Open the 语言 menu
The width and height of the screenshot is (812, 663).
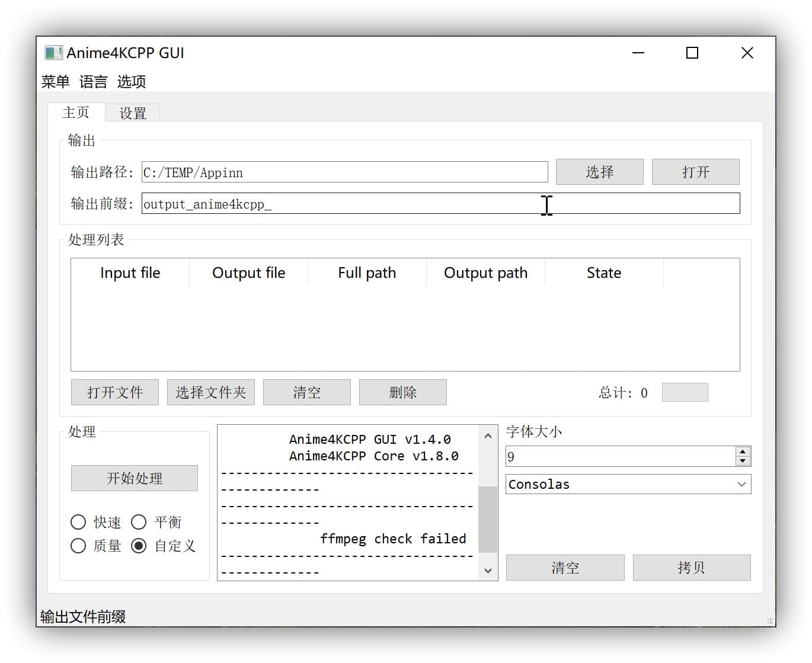93,82
